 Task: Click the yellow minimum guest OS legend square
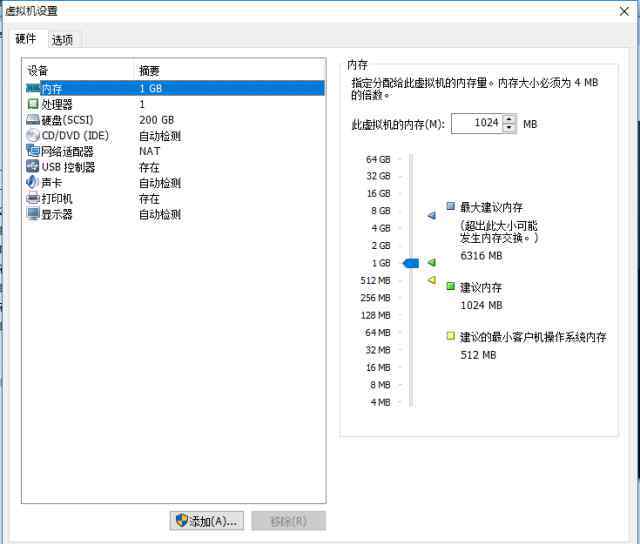451,336
